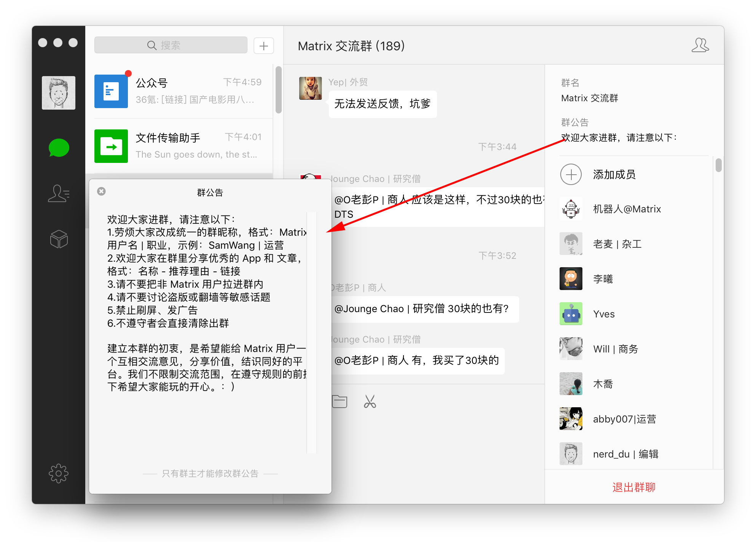Click 群公告 label in side panel
This screenshot has height=542, width=756.
[575, 123]
